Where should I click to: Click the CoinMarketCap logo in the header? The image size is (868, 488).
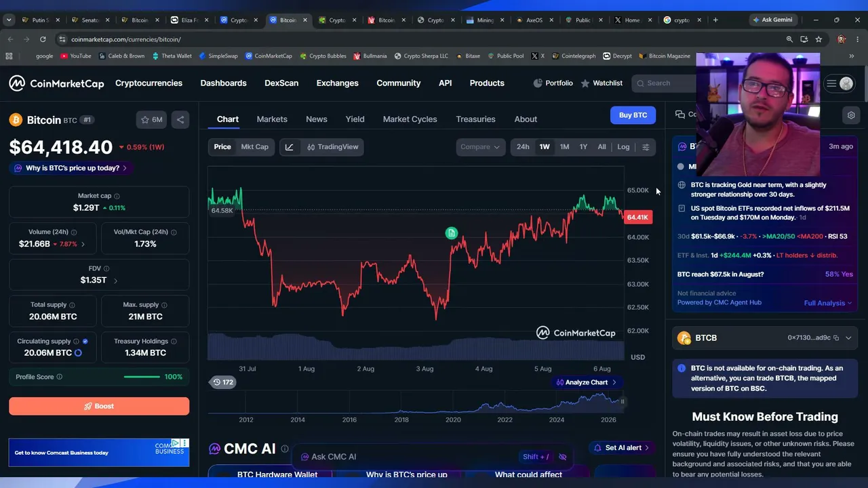coord(56,83)
